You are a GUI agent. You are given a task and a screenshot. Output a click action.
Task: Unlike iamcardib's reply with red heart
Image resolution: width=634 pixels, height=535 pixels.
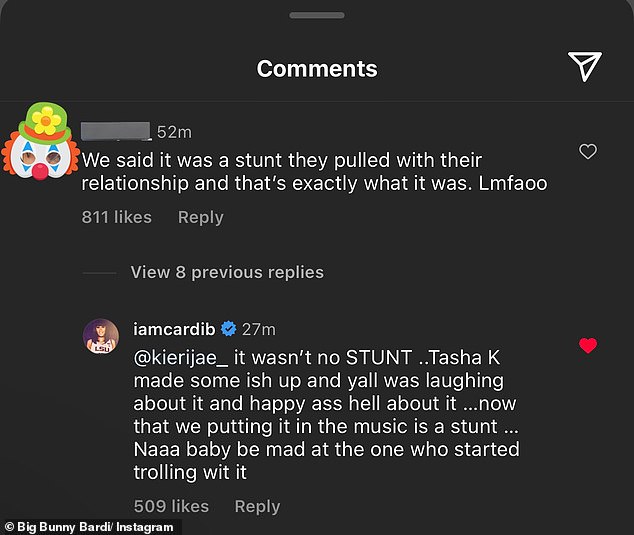(x=588, y=345)
